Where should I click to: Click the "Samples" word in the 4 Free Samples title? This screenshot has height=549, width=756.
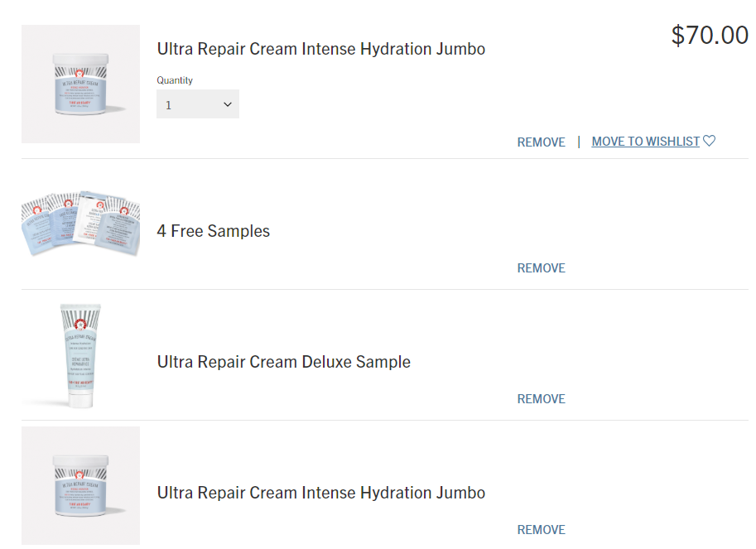tap(238, 231)
